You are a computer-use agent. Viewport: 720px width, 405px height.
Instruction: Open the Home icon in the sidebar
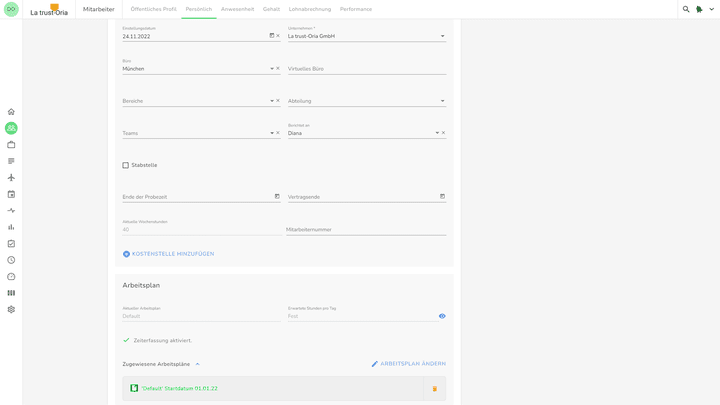click(11, 112)
